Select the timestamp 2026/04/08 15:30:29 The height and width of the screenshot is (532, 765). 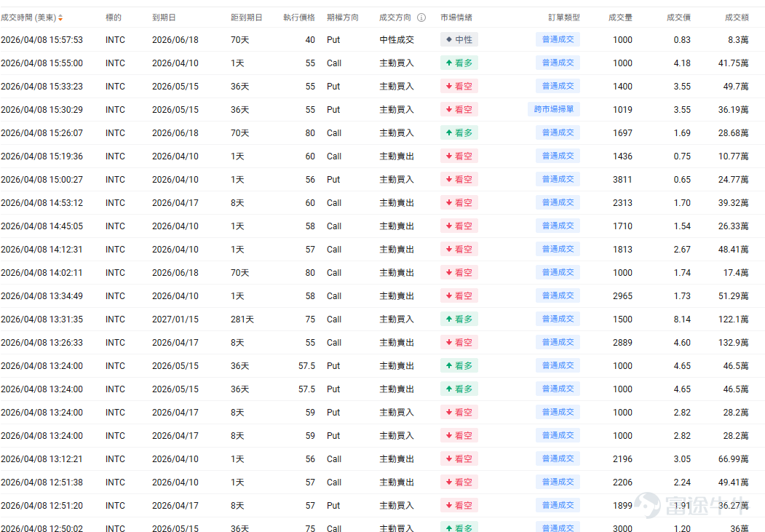pos(42,110)
